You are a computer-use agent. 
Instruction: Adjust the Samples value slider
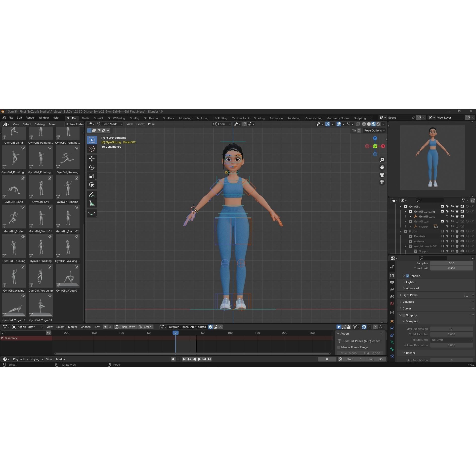[x=451, y=263]
